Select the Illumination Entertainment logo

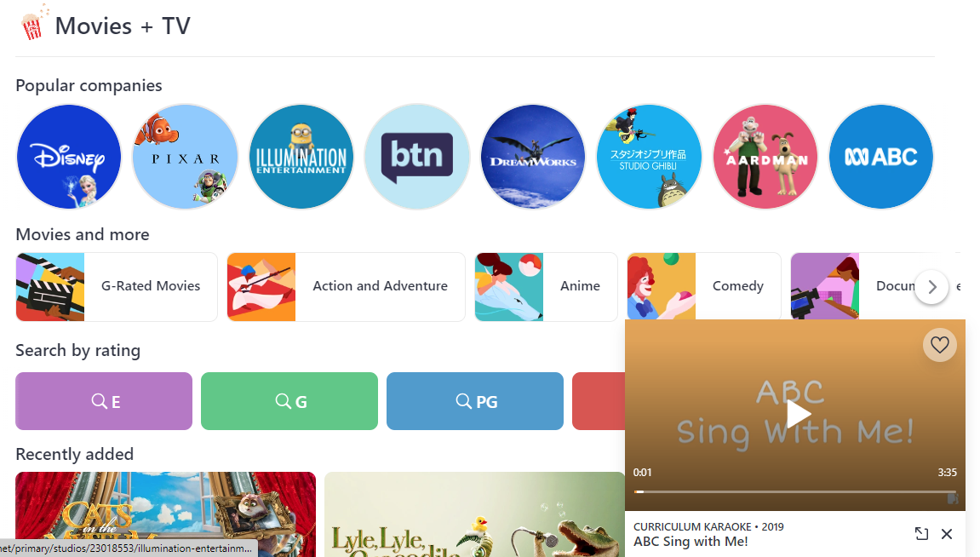point(301,157)
